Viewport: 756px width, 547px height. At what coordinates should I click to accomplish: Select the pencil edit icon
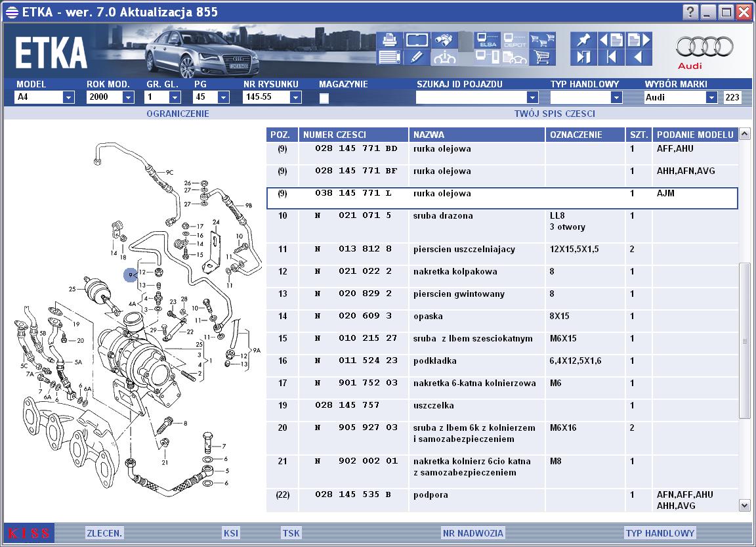pos(417,57)
